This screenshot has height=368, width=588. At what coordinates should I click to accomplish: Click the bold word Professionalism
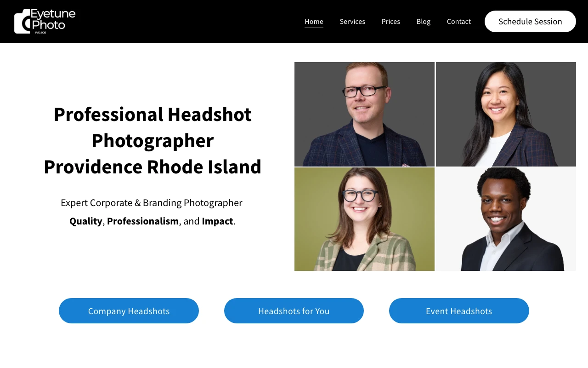(x=143, y=221)
